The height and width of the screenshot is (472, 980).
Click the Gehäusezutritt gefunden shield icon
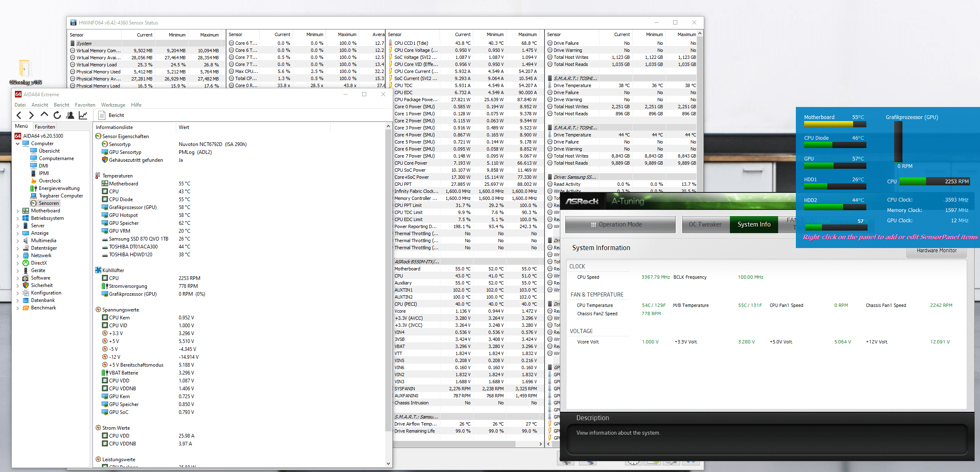click(x=105, y=160)
